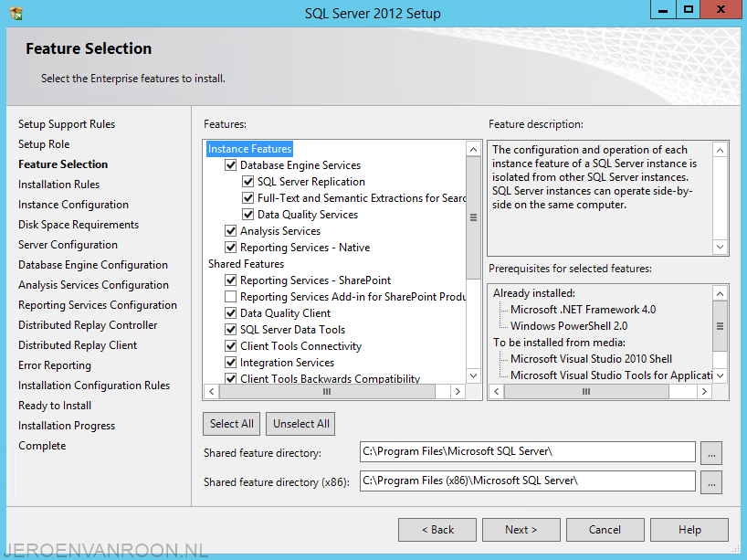Browse for Shared feature directory (x86)
The image size is (747, 560).
point(711,482)
